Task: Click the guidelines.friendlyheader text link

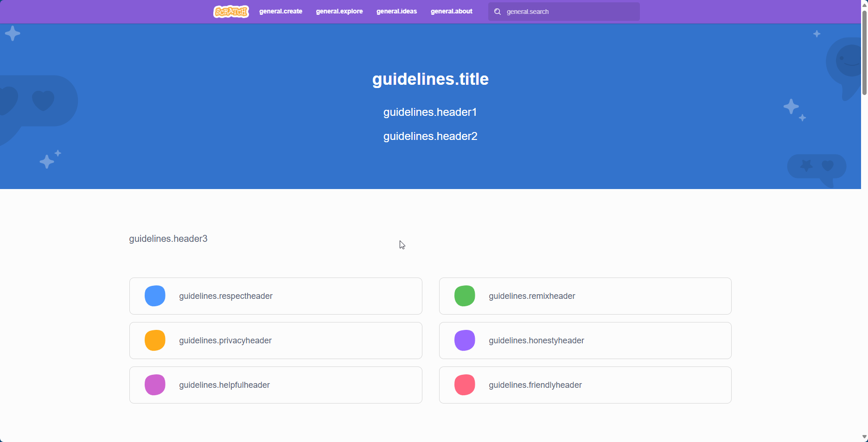Action: point(535,385)
